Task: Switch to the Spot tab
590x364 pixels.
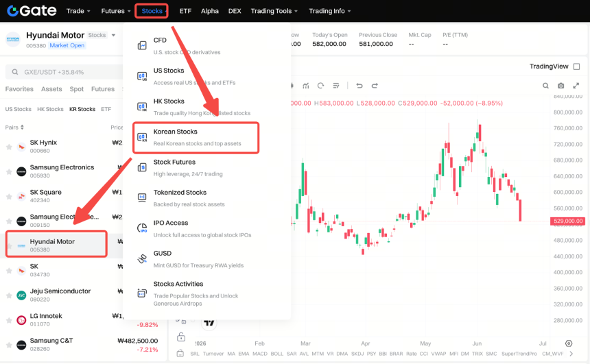Action: coord(77,89)
